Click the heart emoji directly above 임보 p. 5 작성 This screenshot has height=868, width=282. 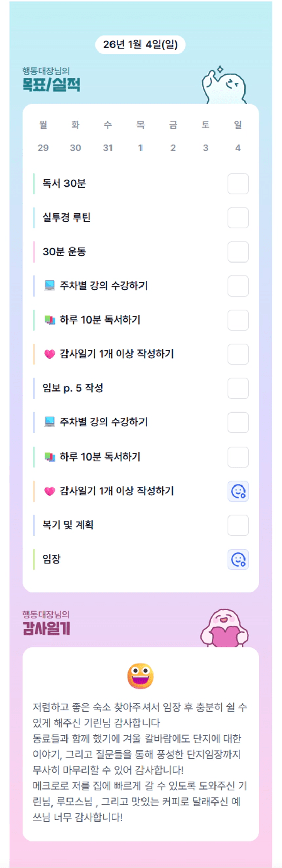(x=49, y=354)
